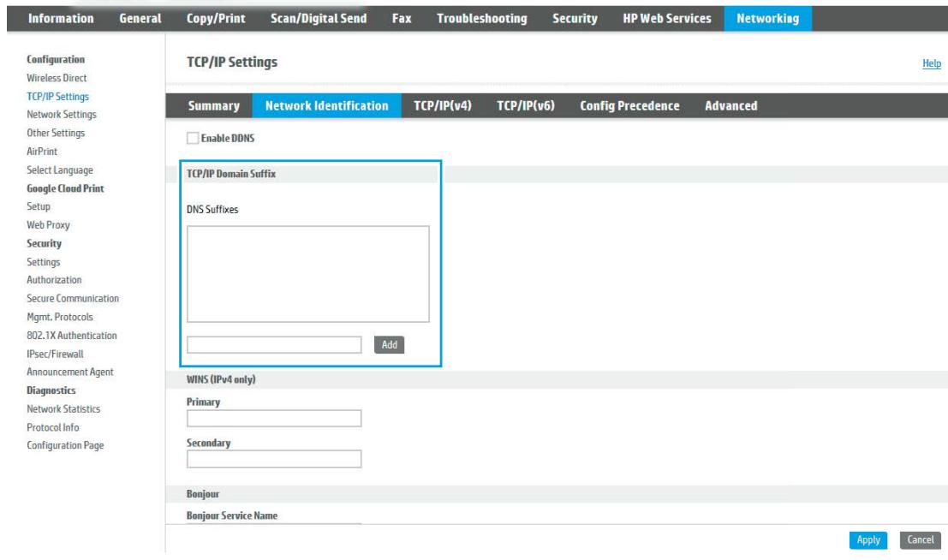Click the Google Cloud Print heading

click(65, 188)
